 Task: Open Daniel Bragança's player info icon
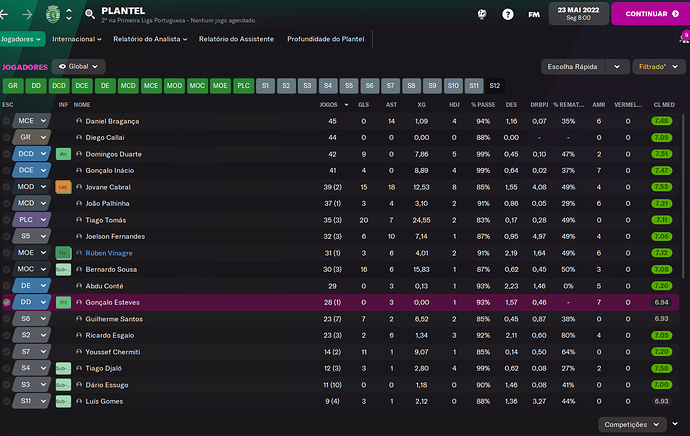coord(79,121)
